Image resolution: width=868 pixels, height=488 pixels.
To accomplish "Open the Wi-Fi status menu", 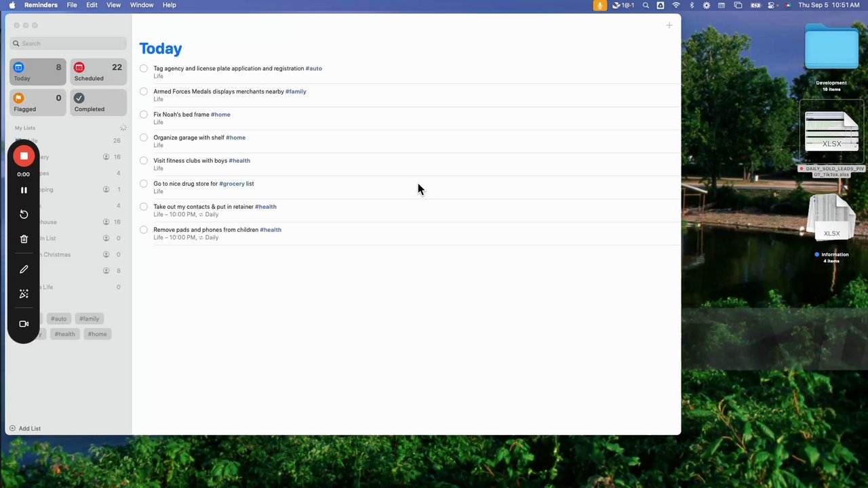I will (x=676, y=5).
